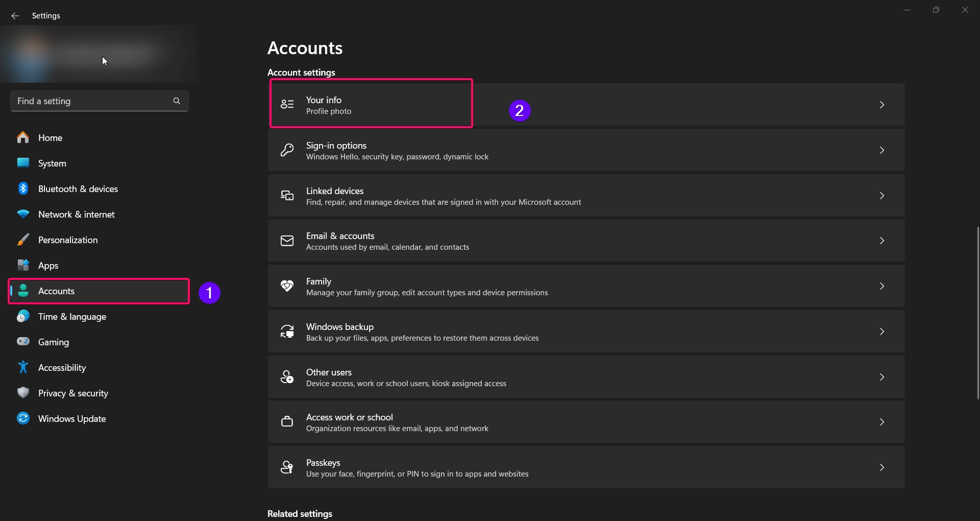Click the Accounts person icon
This screenshot has width=980, height=521.
pyautogui.click(x=23, y=291)
